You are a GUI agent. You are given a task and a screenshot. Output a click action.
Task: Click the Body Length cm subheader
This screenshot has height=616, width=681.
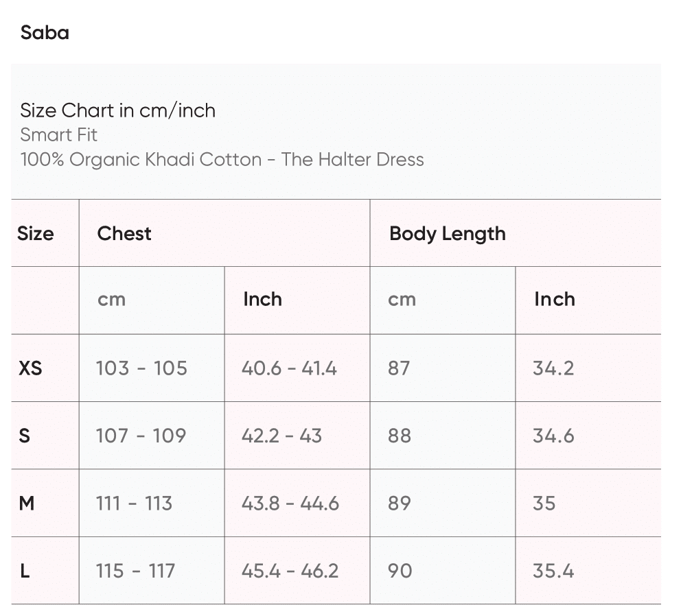click(x=402, y=299)
